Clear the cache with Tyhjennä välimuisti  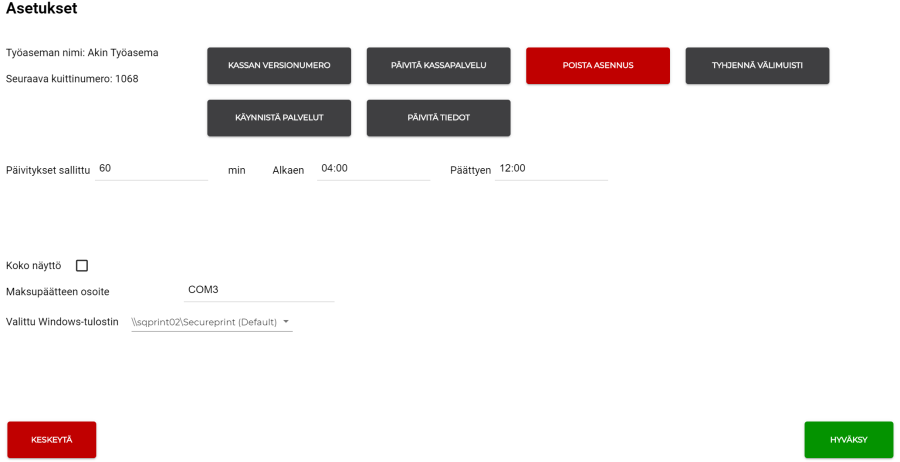(x=756, y=66)
